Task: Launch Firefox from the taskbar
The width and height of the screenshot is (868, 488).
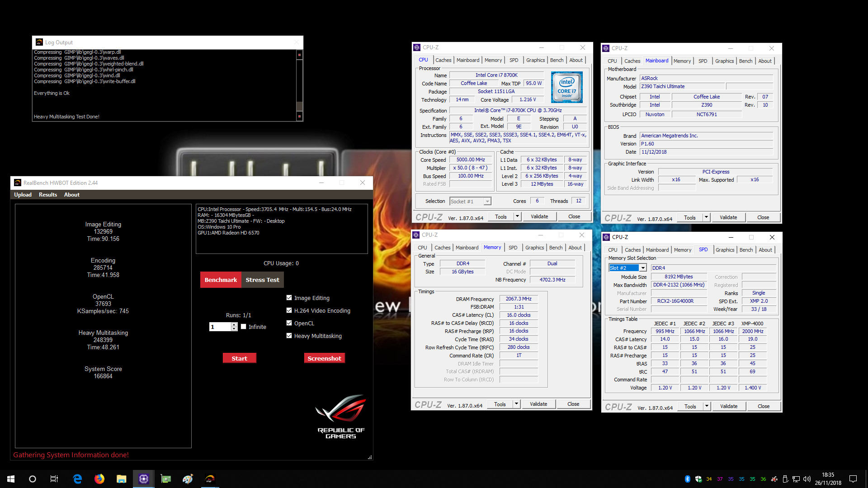Action: (99, 479)
